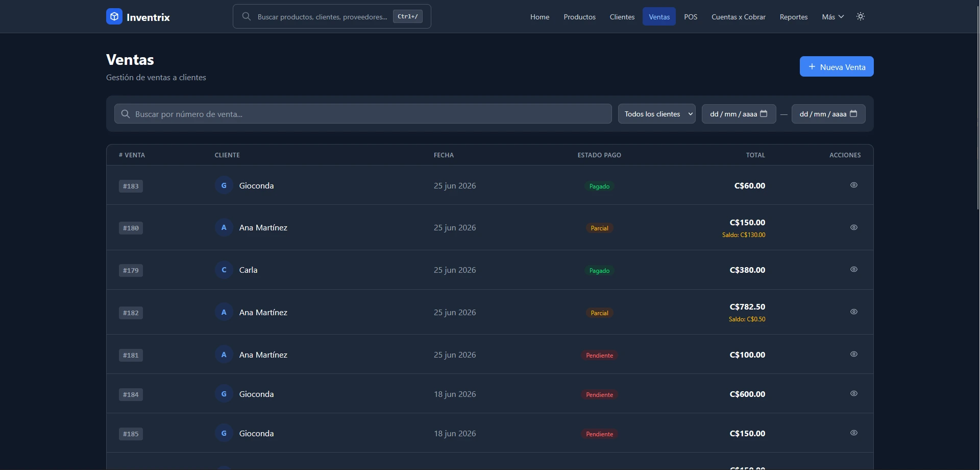
Task: View details of sale #181 via its eye icon
Action: (854, 354)
